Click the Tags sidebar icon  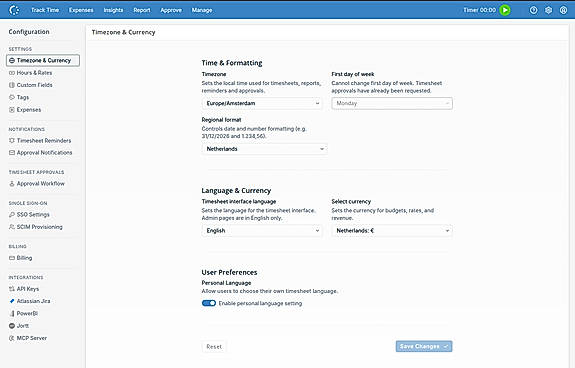[12, 97]
